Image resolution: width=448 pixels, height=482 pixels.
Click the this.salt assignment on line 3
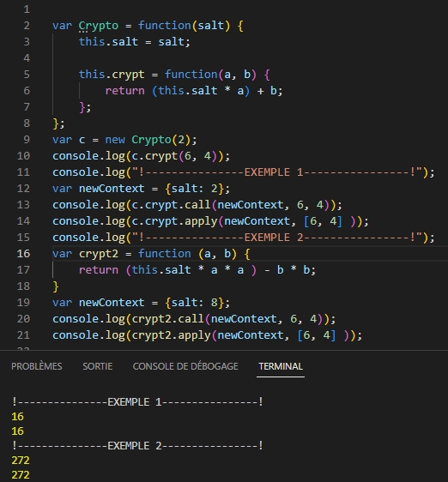point(135,42)
